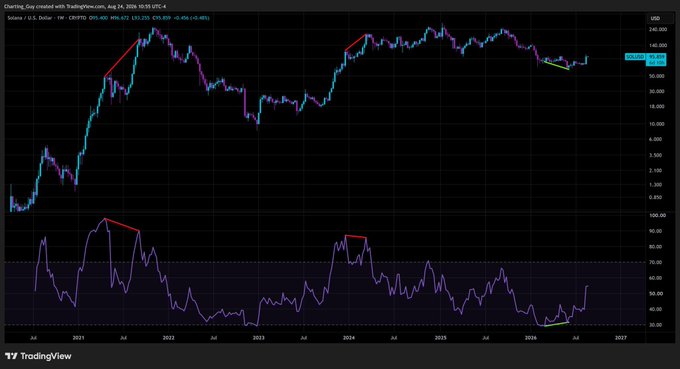
Task: Click the 18.000 price axis label
Action: click(x=657, y=106)
